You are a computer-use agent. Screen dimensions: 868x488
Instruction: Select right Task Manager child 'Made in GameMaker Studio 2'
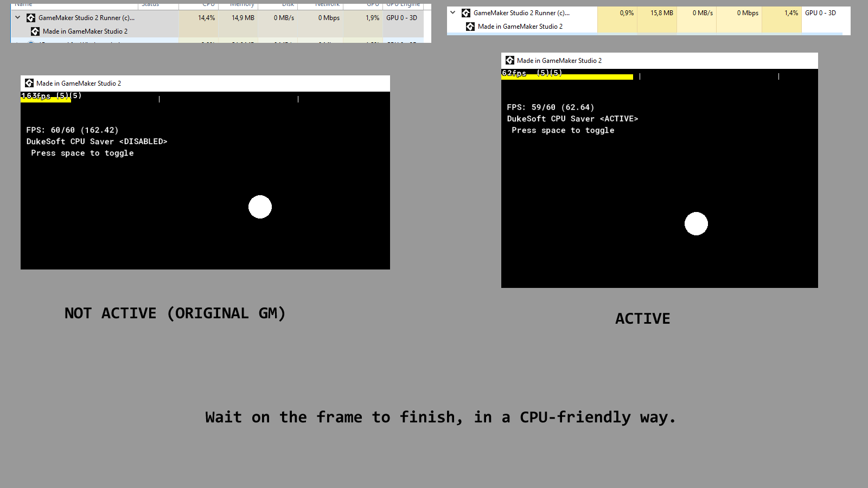pyautogui.click(x=520, y=27)
